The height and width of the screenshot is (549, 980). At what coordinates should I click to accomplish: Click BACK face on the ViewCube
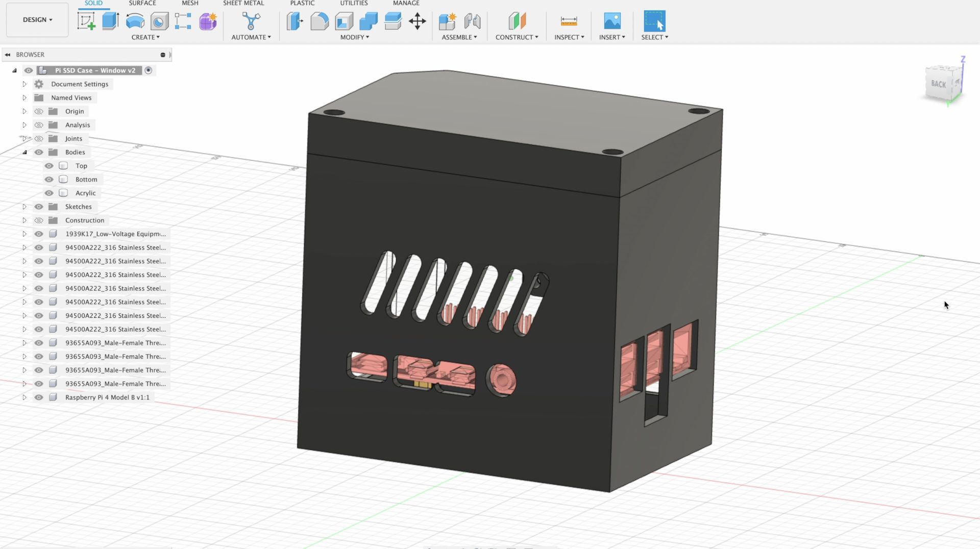pyautogui.click(x=940, y=83)
